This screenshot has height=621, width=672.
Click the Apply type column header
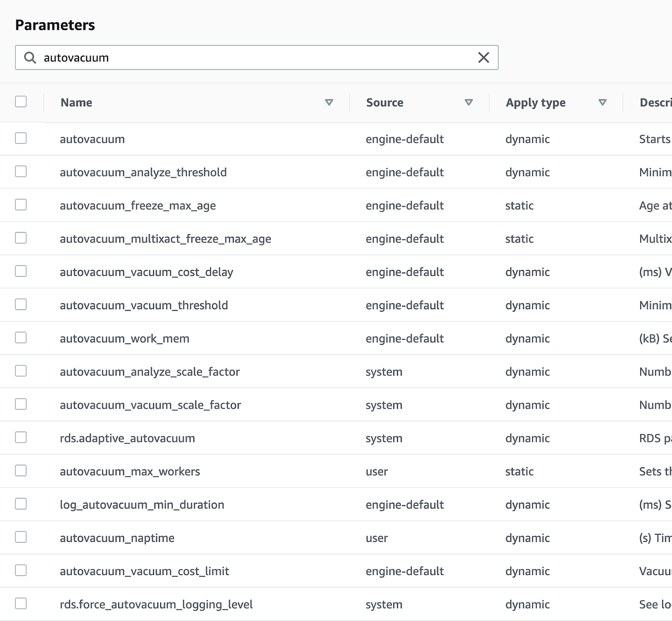tap(535, 103)
